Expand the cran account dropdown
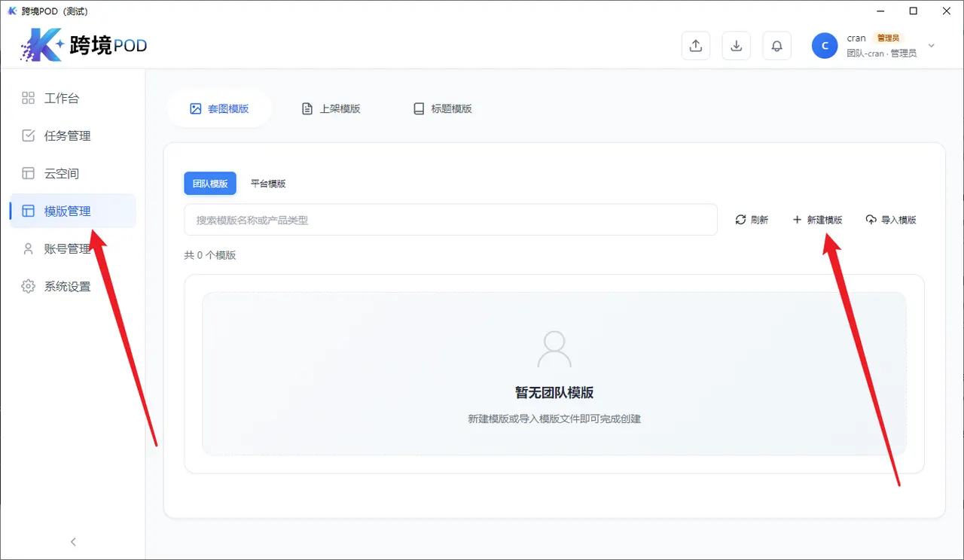Viewport: 964px width, 560px height. pyautogui.click(x=932, y=45)
